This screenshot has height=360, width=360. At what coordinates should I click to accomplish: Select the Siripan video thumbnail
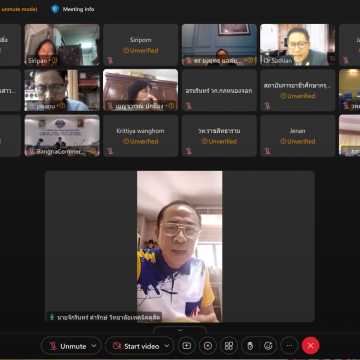(62, 45)
